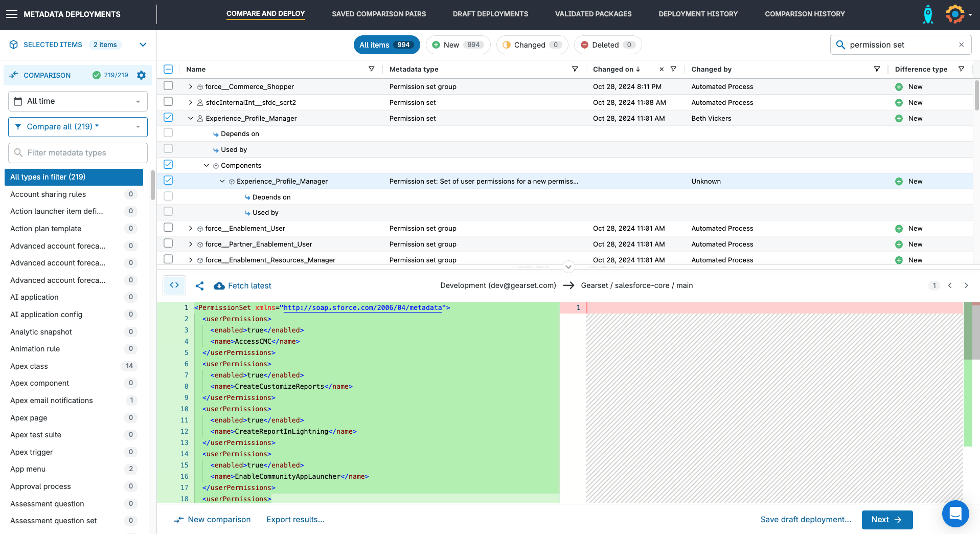Open the chat support widget
Viewport: 980px width, 534px height.
pos(955,513)
